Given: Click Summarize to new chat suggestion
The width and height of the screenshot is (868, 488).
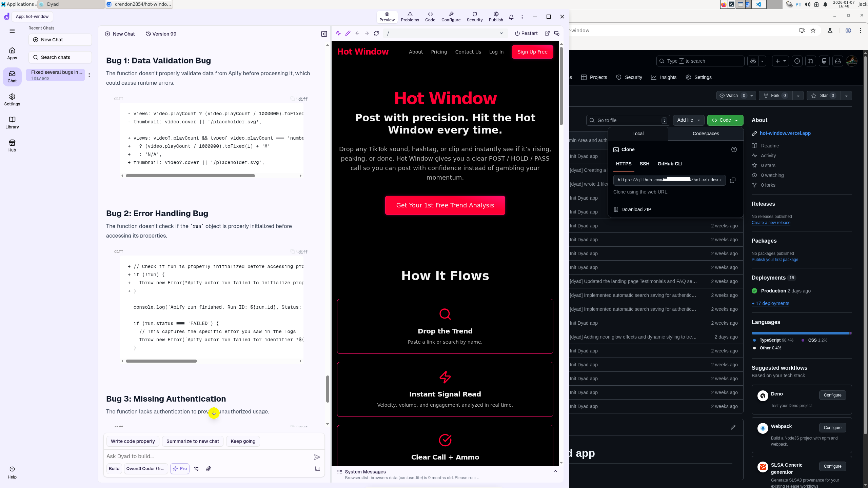Looking at the screenshot, I should click(x=193, y=441).
